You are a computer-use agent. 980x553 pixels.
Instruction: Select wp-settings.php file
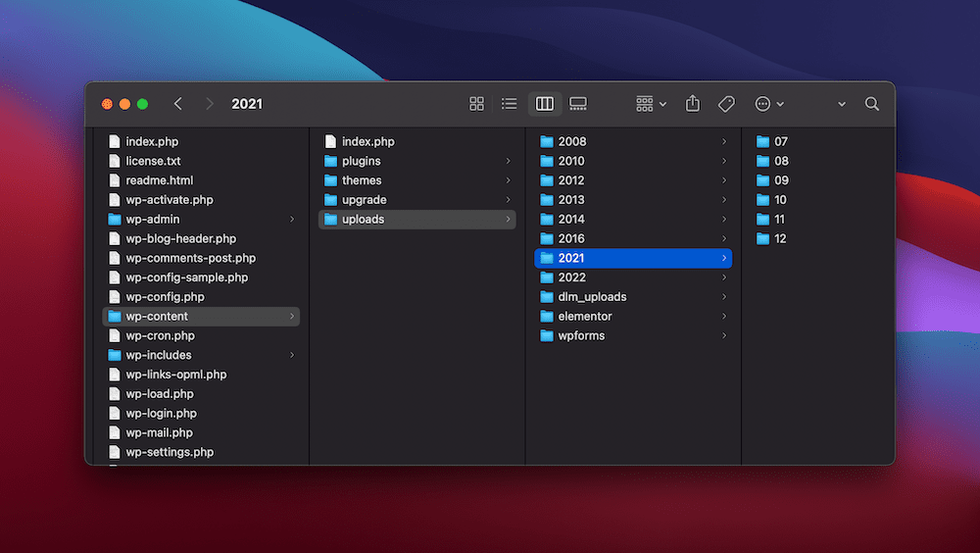201,452
